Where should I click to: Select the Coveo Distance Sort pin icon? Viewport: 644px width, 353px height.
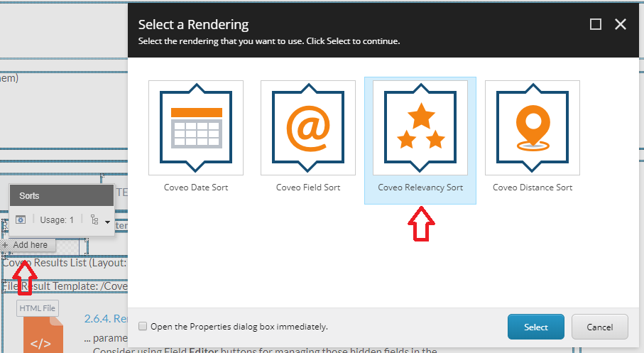pos(533,128)
